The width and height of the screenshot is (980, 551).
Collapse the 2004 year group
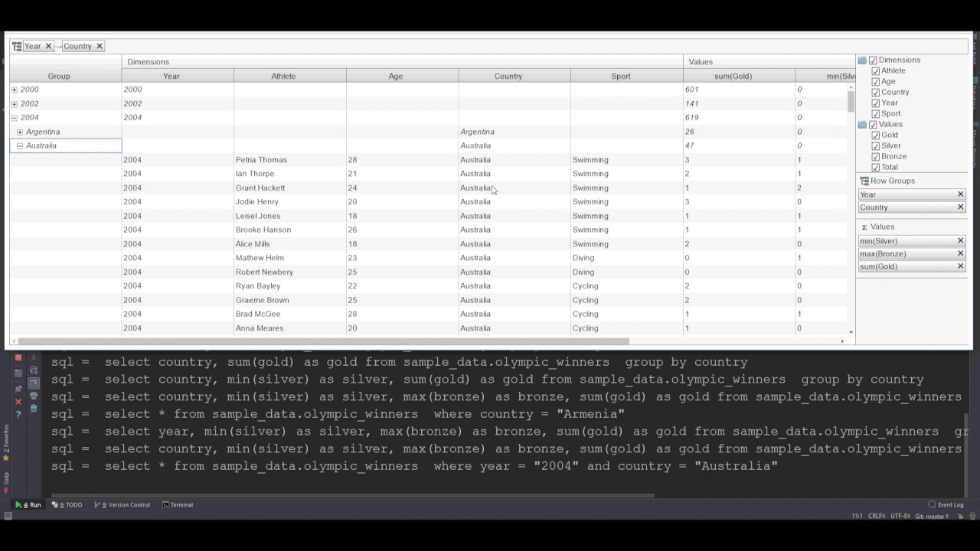(15, 118)
